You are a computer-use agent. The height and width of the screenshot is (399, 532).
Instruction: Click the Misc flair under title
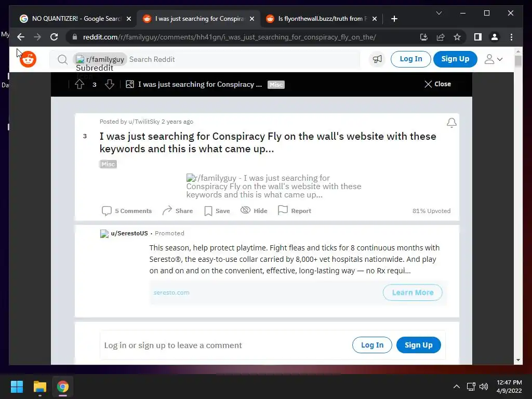coord(108,164)
